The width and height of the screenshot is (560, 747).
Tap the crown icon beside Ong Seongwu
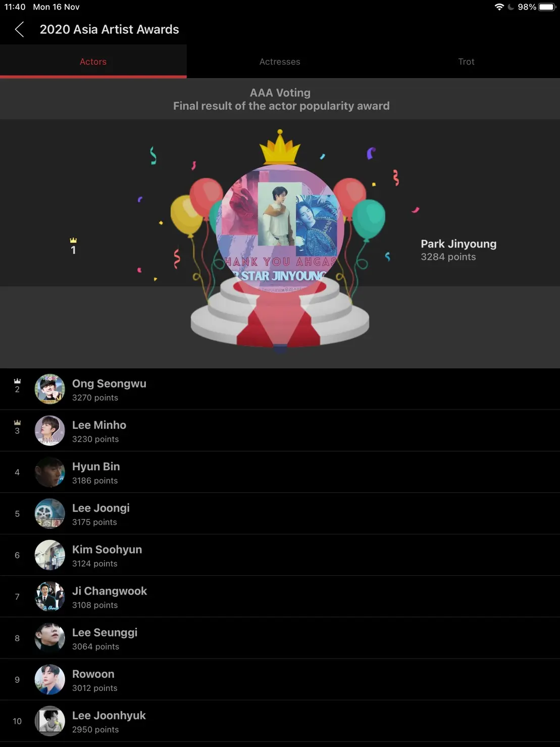[x=17, y=381]
